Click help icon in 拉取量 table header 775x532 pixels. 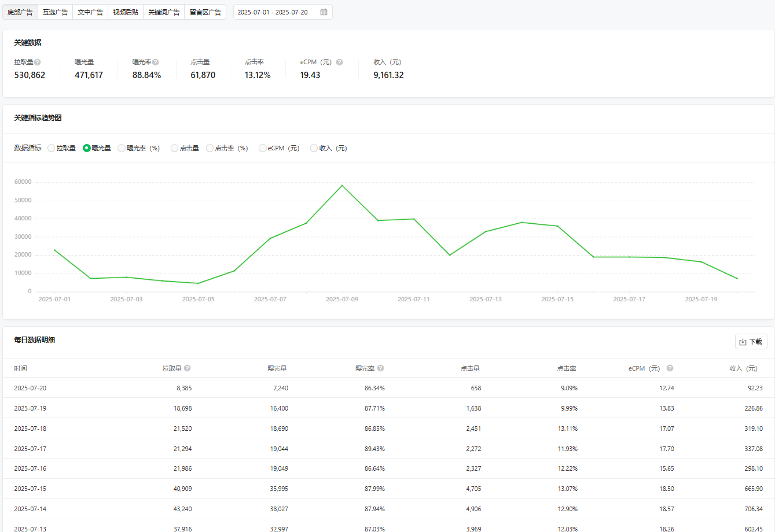pos(188,368)
